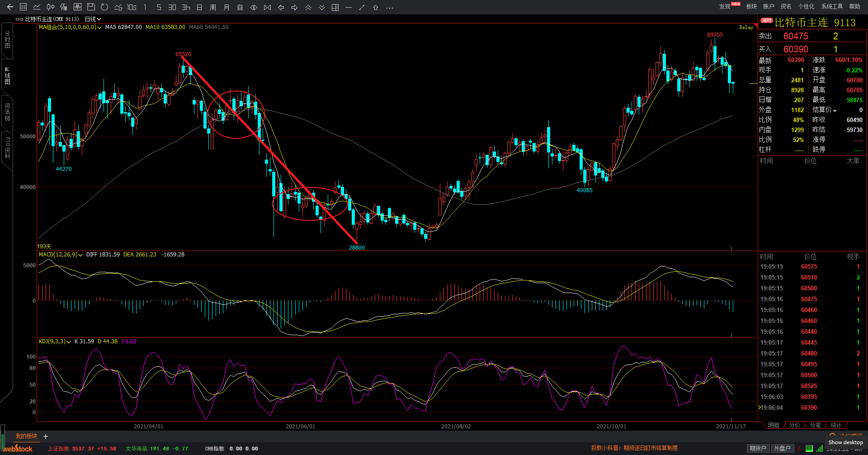Viewport: 868px width, 455px height.
Task: Click the green signal strength bars
Action: [x=819, y=448]
